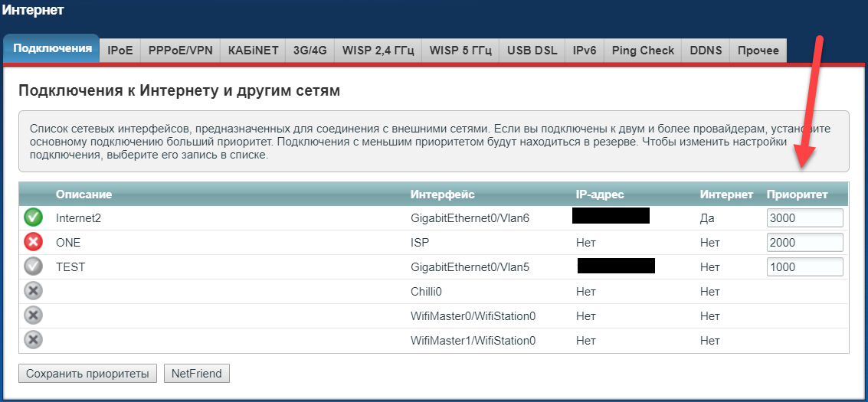Click the NetFriend button
The height and width of the screenshot is (402, 868).
(x=196, y=374)
